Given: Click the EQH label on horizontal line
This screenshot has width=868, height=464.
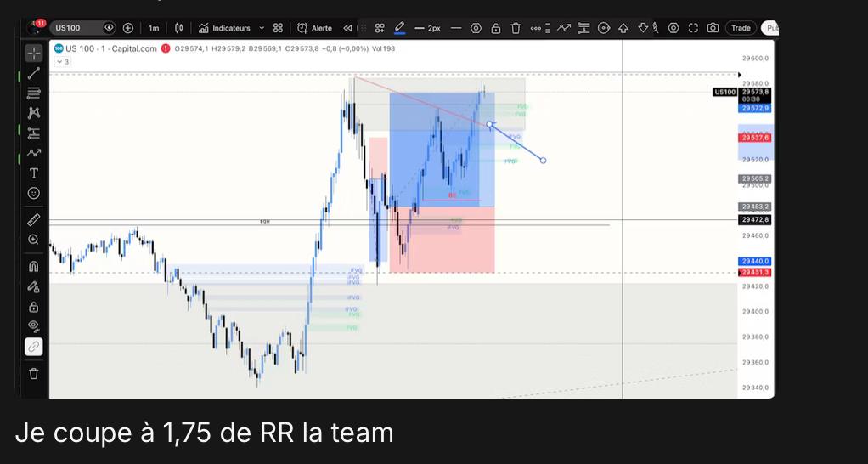Looking at the screenshot, I should pyautogui.click(x=265, y=222).
